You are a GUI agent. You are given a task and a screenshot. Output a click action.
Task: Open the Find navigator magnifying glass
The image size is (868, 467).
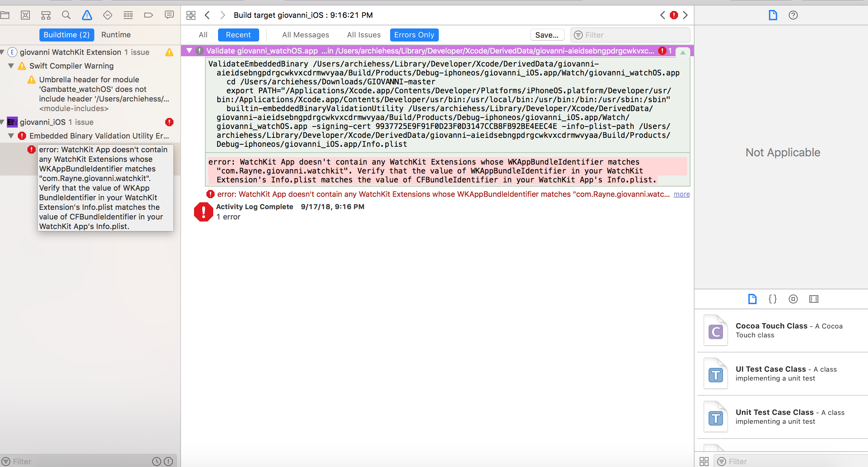pyautogui.click(x=66, y=15)
